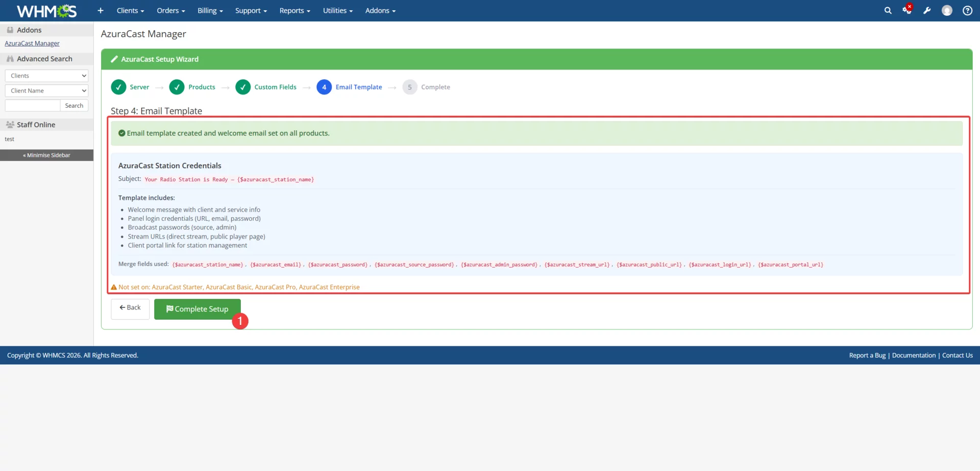Screen dimensions: 980x471
Task: Select step 5 Complete circle
Action: [x=409, y=87]
